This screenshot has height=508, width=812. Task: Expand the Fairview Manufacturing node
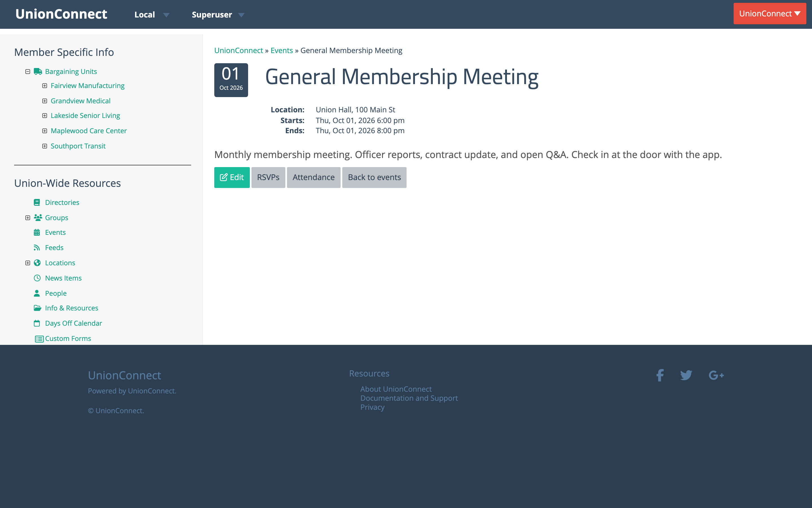point(45,86)
